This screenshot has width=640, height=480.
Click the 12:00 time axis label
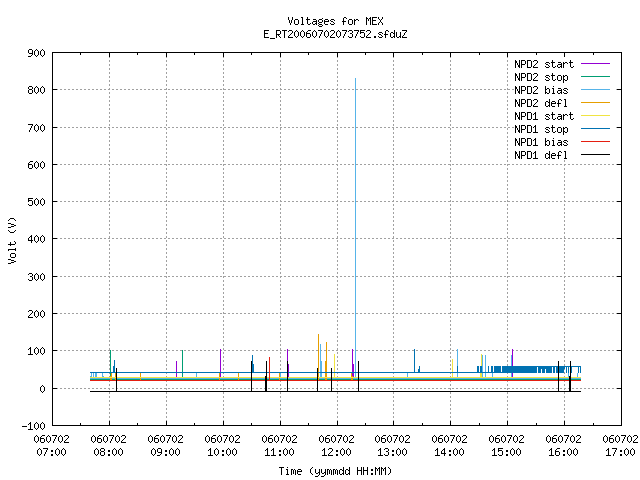pos(336,452)
